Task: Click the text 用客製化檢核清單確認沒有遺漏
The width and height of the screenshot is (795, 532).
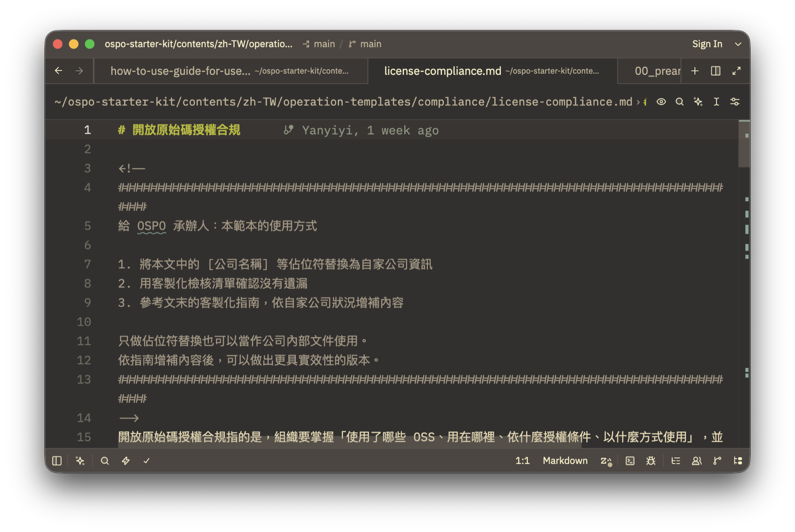Action: [223, 283]
